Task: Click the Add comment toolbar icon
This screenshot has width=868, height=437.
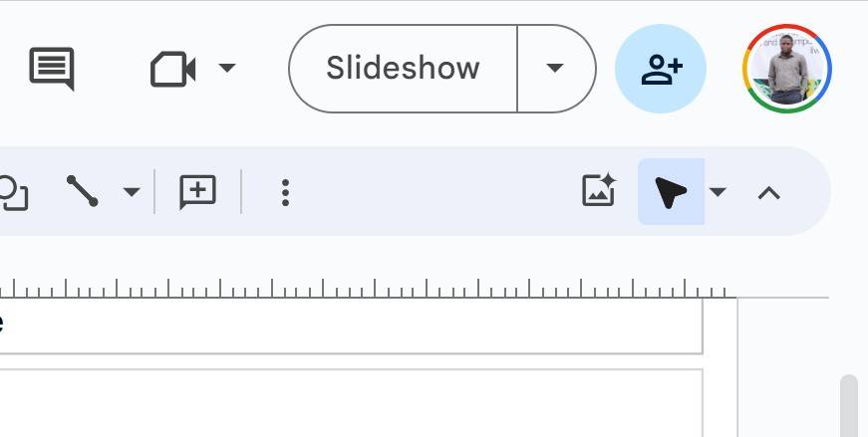Action: click(x=197, y=191)
